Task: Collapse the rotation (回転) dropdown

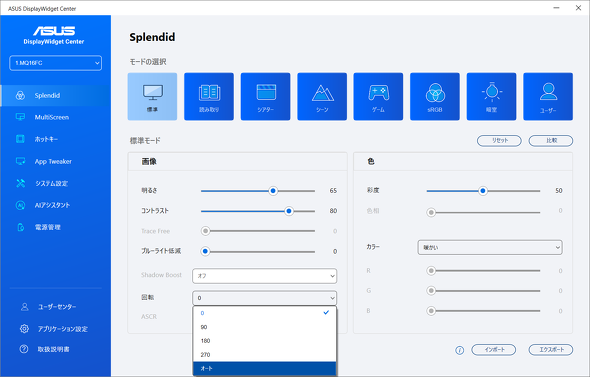Action: (x=265, y=298)
